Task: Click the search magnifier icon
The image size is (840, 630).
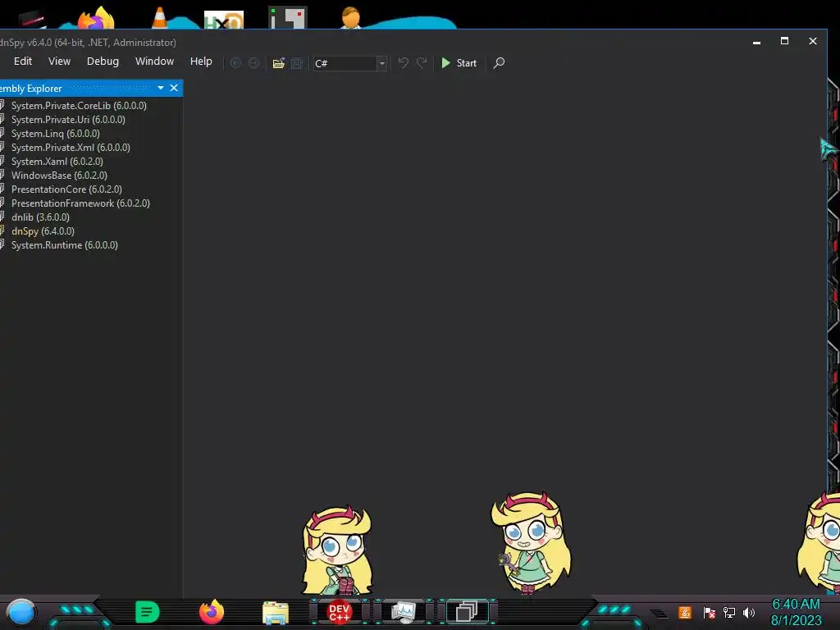Action: point(499,63)
